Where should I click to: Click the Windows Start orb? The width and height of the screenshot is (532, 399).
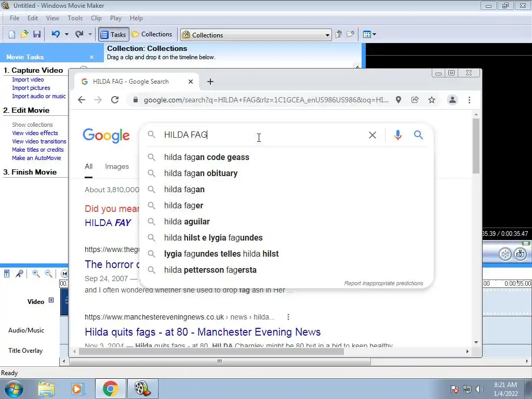14,389
